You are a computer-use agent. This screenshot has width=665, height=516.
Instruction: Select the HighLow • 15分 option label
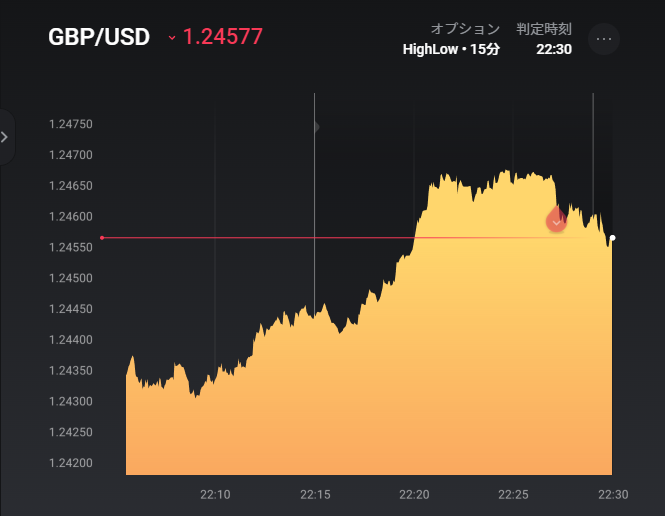tap(451, 49)
